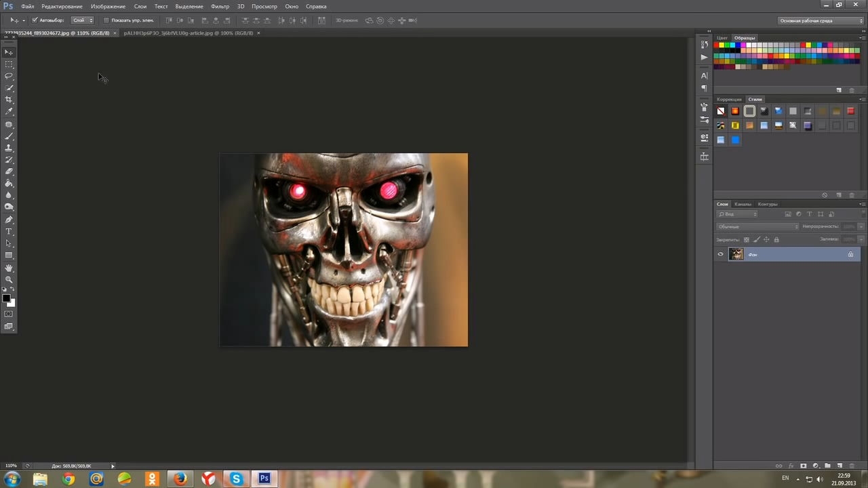The height and width of the screenshot is (488, 868).
Task: Toggle pixel layer filter in Layers panel
Action: tap(787, 214)
